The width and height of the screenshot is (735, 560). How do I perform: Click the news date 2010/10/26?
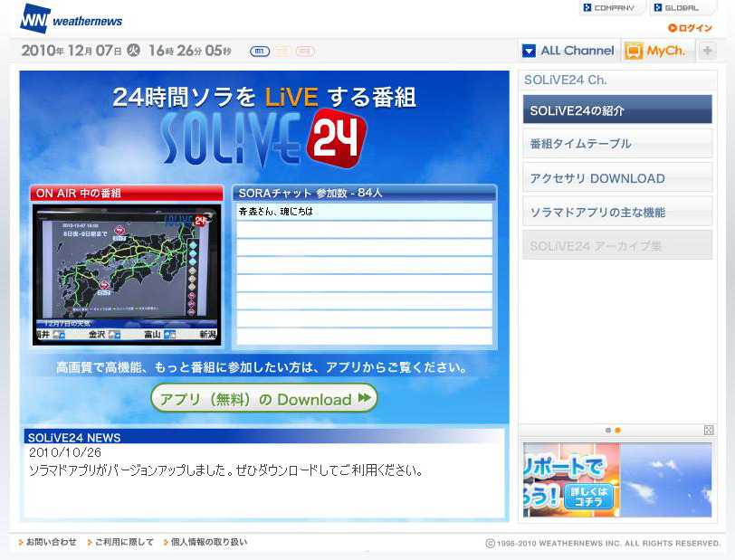point(65,452)
